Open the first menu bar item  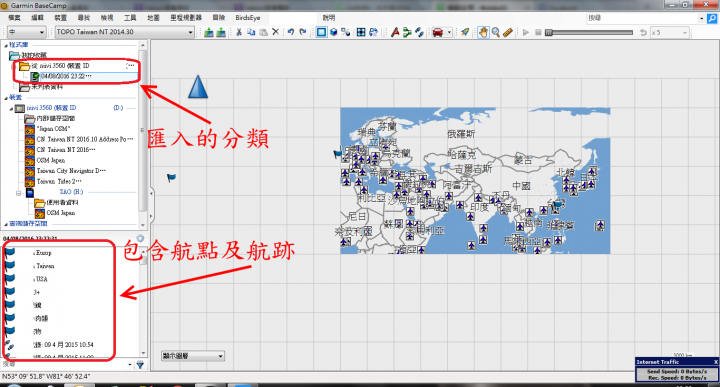click(x=14, y=17)
